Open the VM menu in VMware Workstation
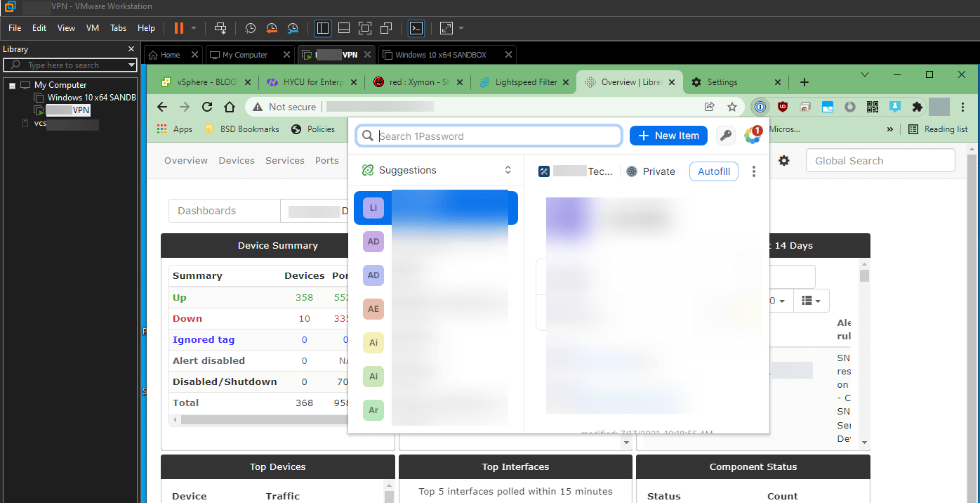Viewport: 980px width, 503px height. [92, 28]
